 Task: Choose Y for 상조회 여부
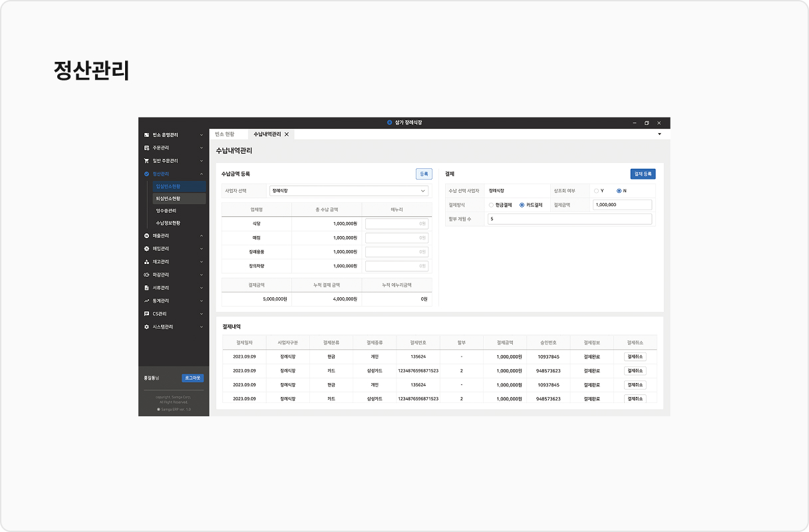596,191
